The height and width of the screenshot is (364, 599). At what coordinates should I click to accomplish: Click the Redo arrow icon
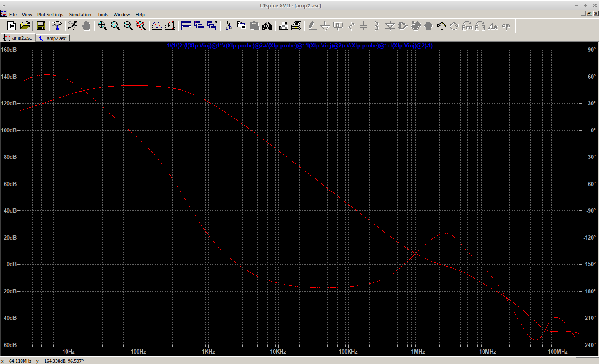coord(454,26)
